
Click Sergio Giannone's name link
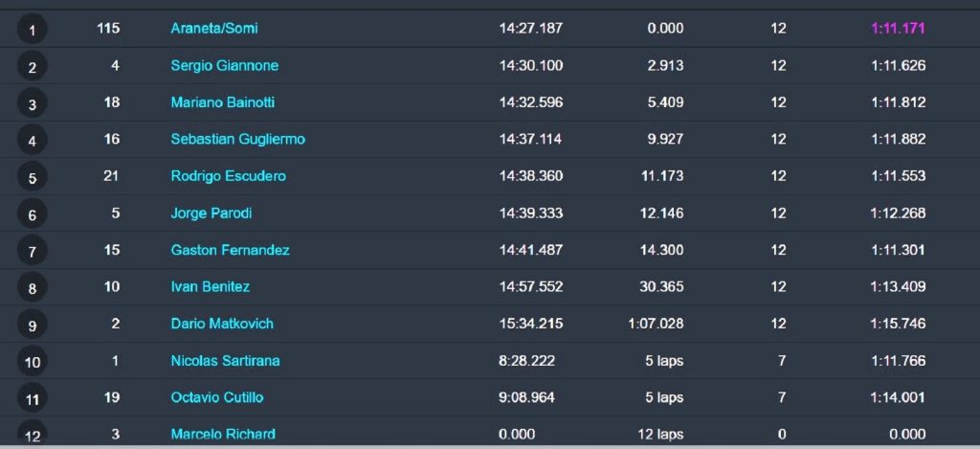pyautogui.click(x=224, y=65)
